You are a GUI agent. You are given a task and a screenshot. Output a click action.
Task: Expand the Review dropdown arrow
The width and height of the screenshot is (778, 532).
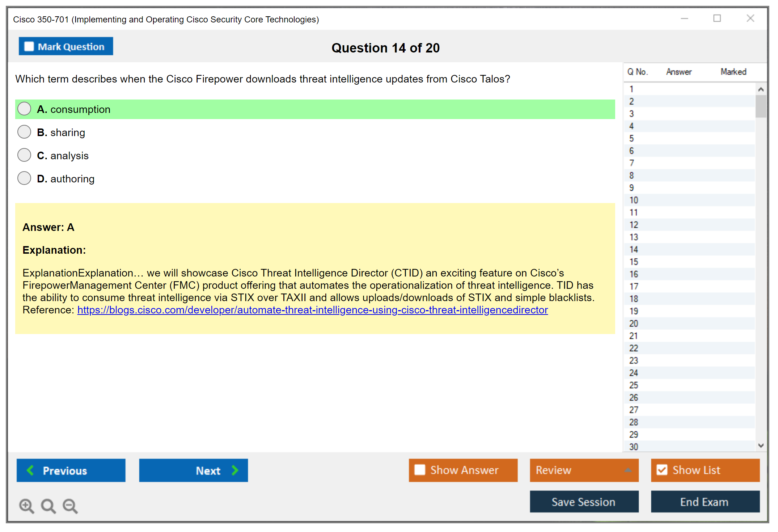point(628,470)
